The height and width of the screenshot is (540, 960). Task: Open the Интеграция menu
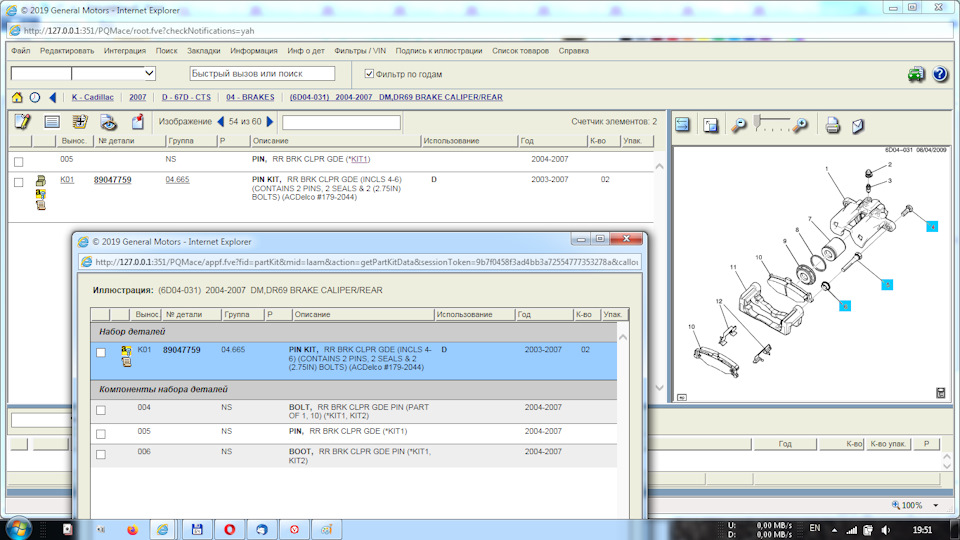click(124, 51)
